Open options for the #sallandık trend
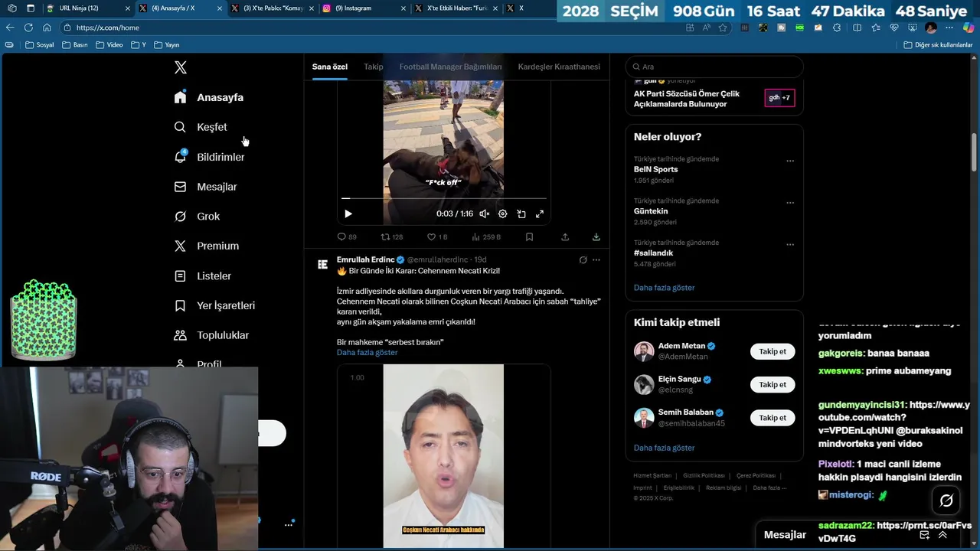Screen dimensions: 980x551 pyautogui.click(x=790, y=244)
